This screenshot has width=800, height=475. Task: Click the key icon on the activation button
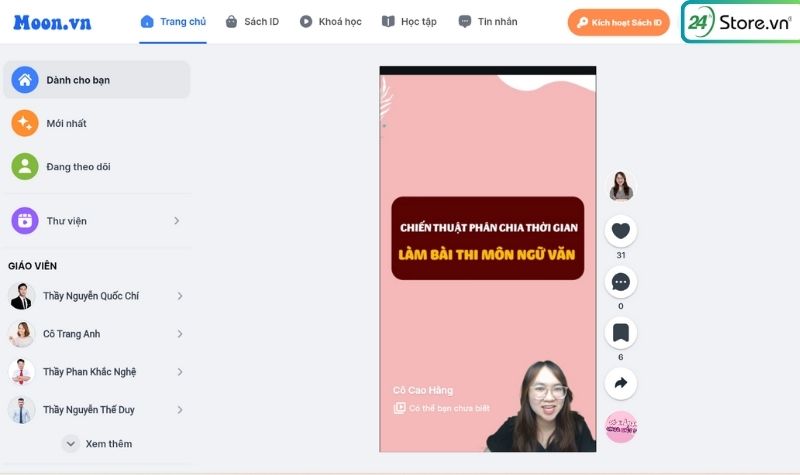click(582, 22)
